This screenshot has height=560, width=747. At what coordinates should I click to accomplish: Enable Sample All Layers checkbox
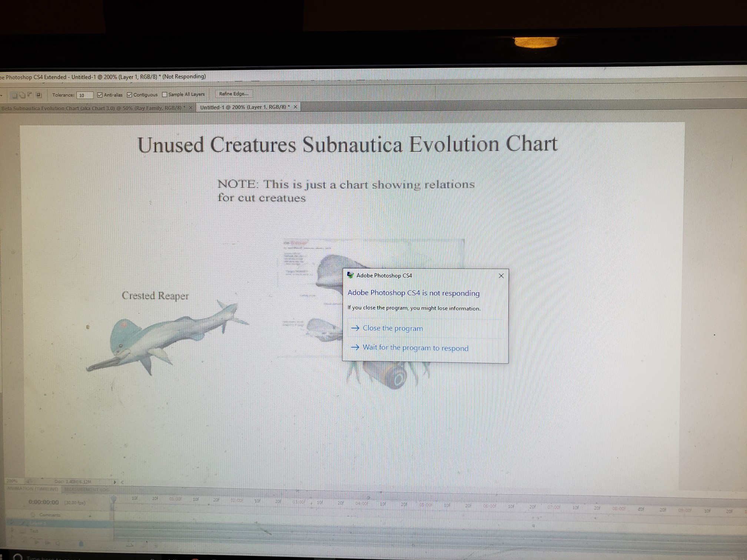pyautogui.click(x=165, y=94)
